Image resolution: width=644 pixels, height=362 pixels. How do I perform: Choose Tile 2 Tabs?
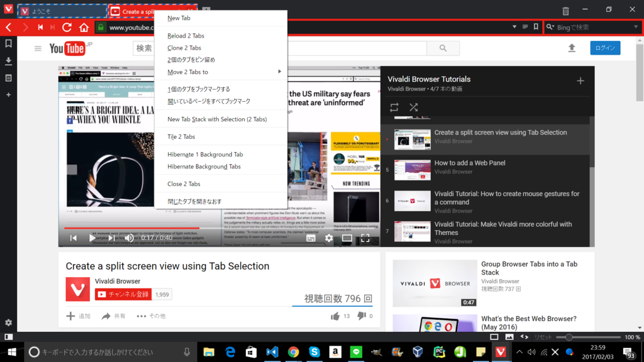(x=221, y=136)
